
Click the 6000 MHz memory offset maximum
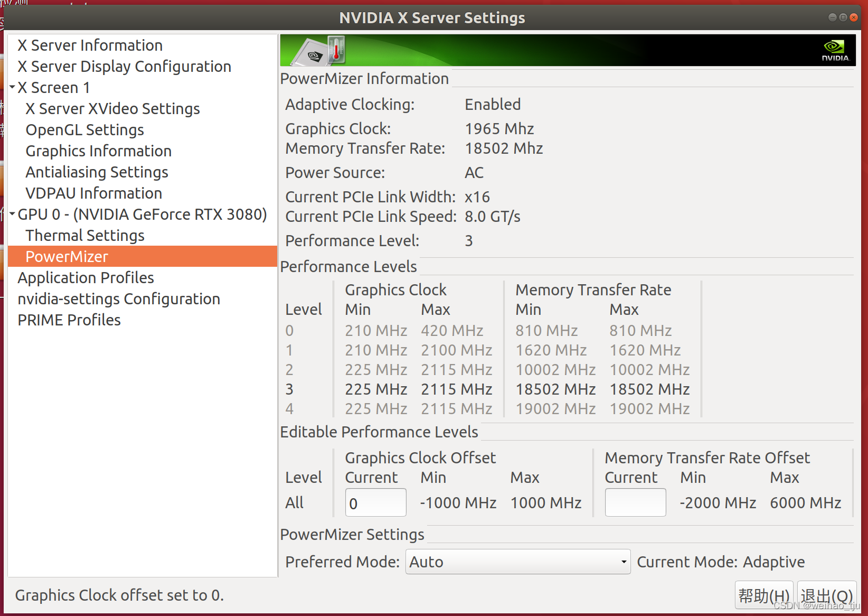[805, 503]
